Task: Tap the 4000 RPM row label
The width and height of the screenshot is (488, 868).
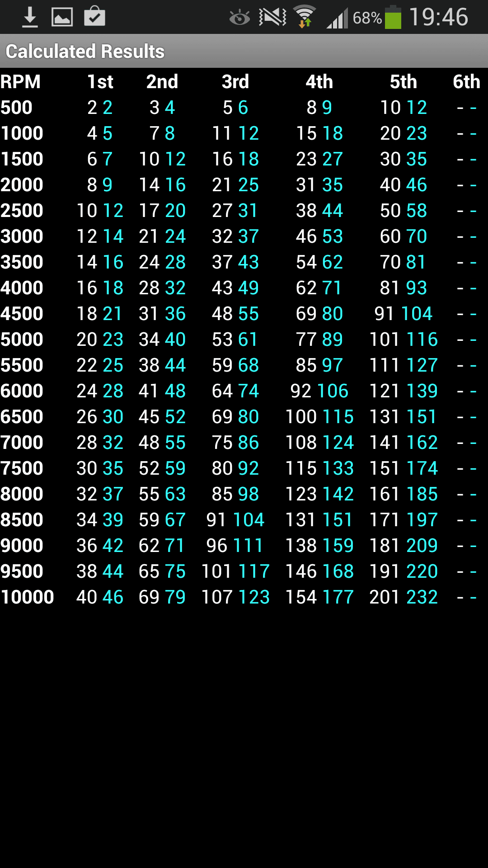Action: tap(22, 288)
